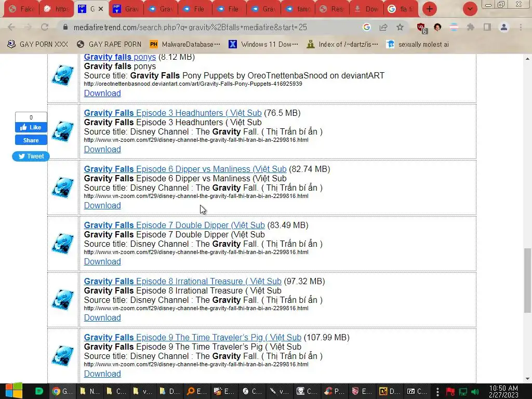Click the Tweet button
Screen dimensions: 532x399
(31, 156)
